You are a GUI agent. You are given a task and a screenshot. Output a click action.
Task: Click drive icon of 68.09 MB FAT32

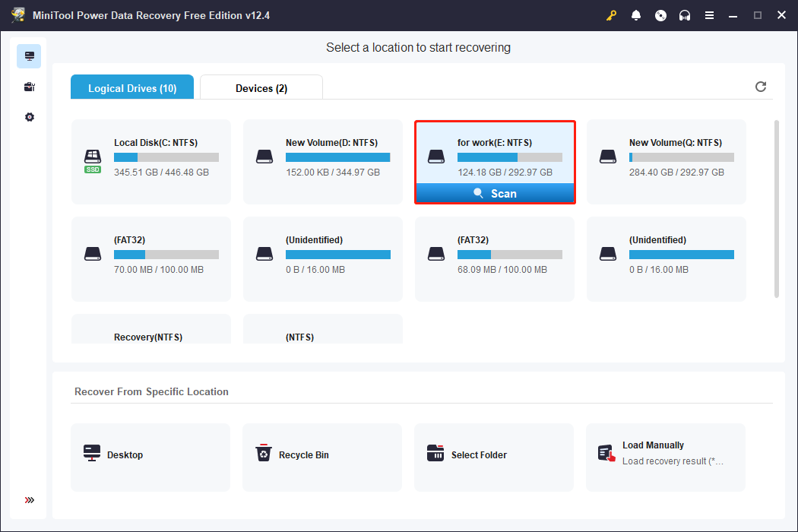[436, 254]
